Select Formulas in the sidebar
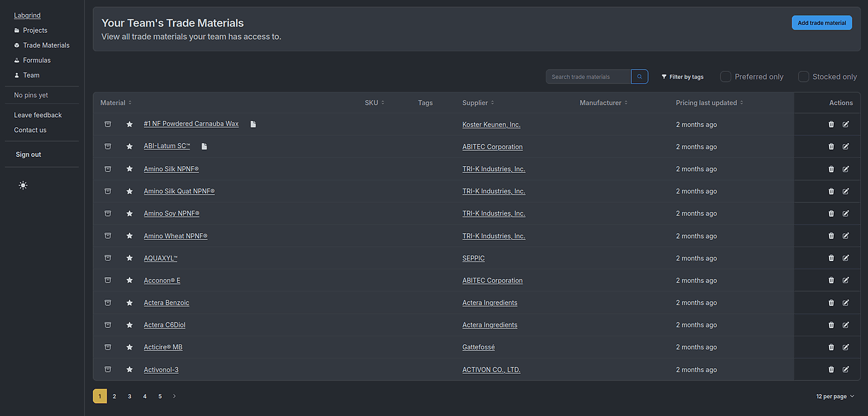This screenshot has height=416, width=868. tap(37, 60)
